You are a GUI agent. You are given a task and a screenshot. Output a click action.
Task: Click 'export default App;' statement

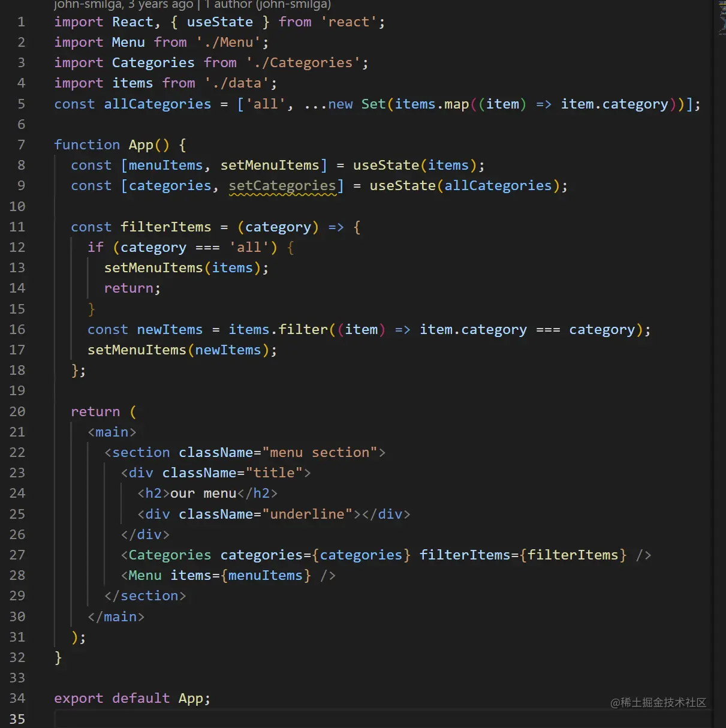pos(132,699)
